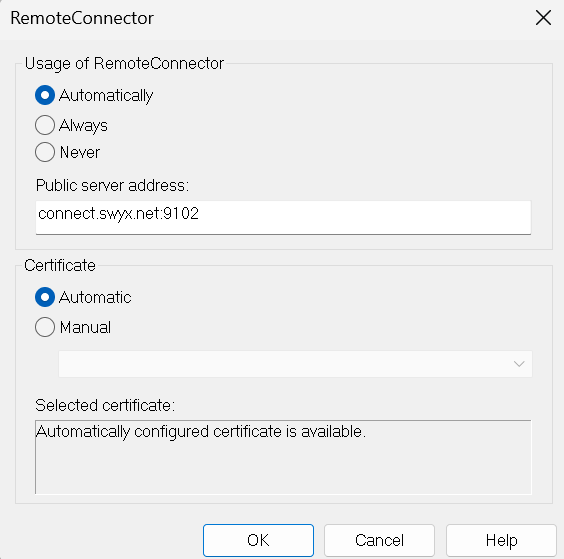Viewport: 564px width, 559px height.
Task: Cancel the RemoteConnector dialog
Action: pyautogui.click(x=379, y=540)
